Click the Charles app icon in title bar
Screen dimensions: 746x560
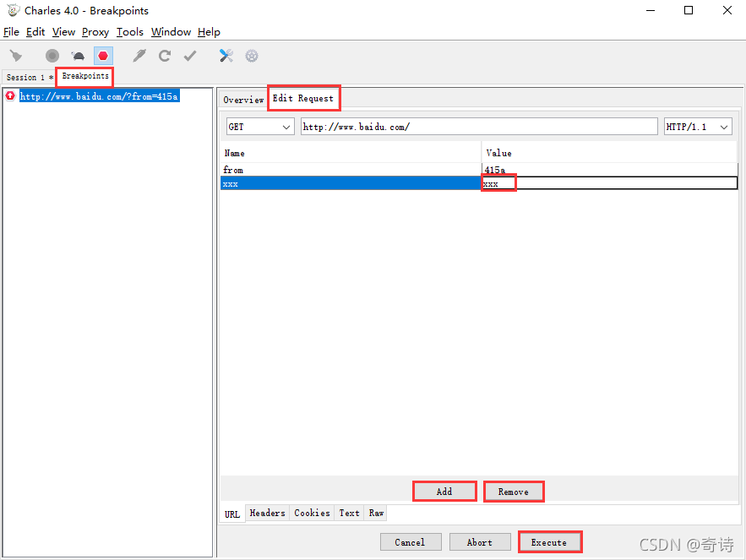coord(14,10)
